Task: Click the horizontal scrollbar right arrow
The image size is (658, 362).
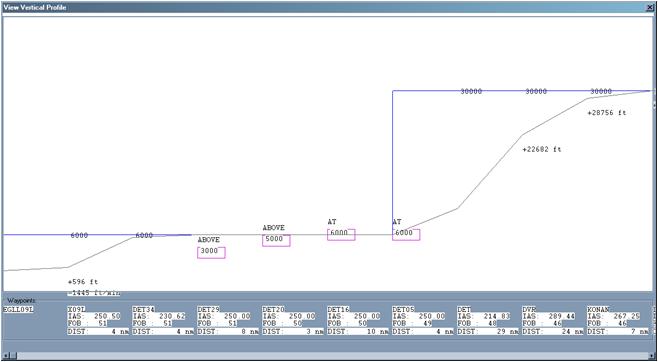Action: 652,356
